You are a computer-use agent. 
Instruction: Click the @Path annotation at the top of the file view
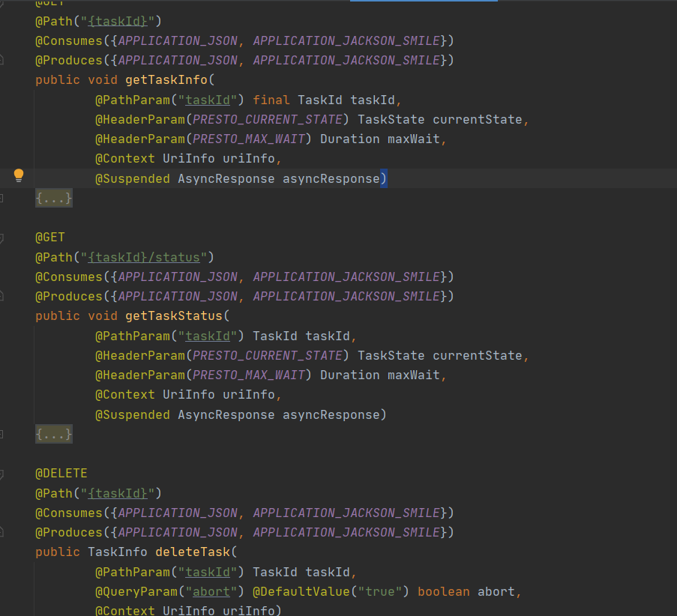(54, 21)
